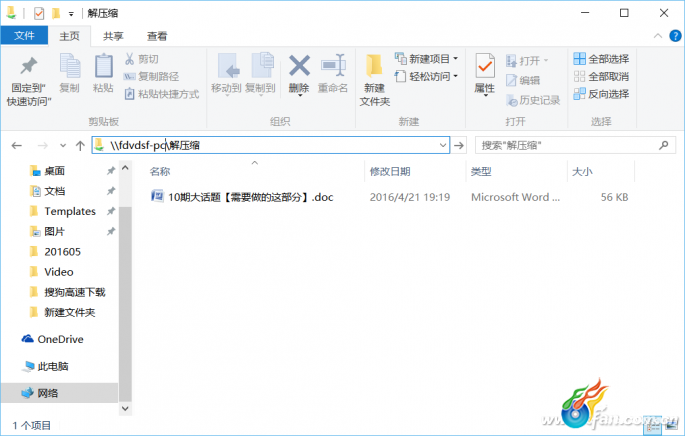
Task: Open 新建文件夹 in the sidebar
Action: tap(69, 312)
